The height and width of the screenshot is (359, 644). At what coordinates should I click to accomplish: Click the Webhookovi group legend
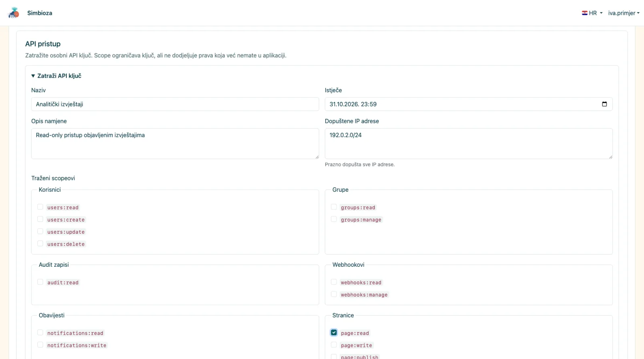coord(349,265)
